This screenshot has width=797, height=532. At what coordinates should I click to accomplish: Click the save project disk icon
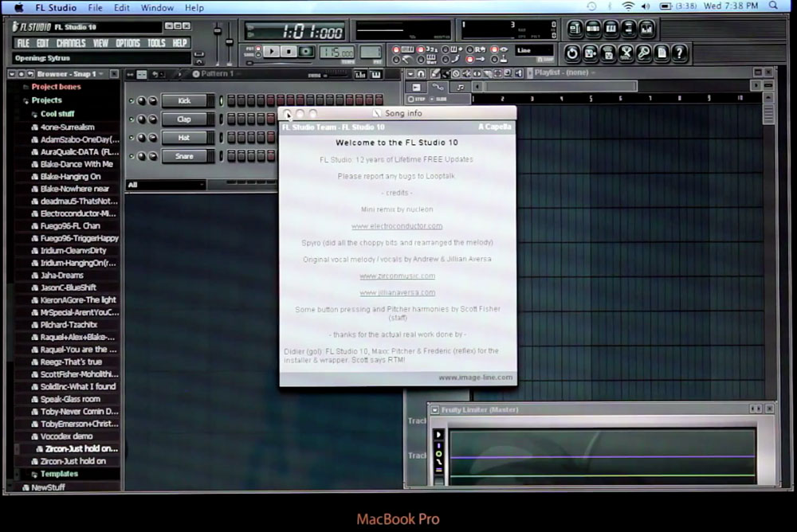click(x=590, y=53)
